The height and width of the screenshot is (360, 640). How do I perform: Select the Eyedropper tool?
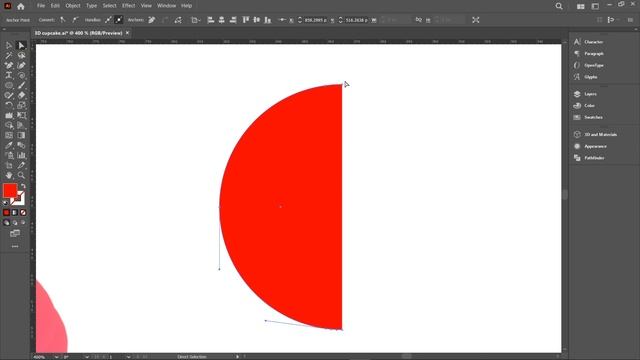pyautogui.click(x=9, y=145)
